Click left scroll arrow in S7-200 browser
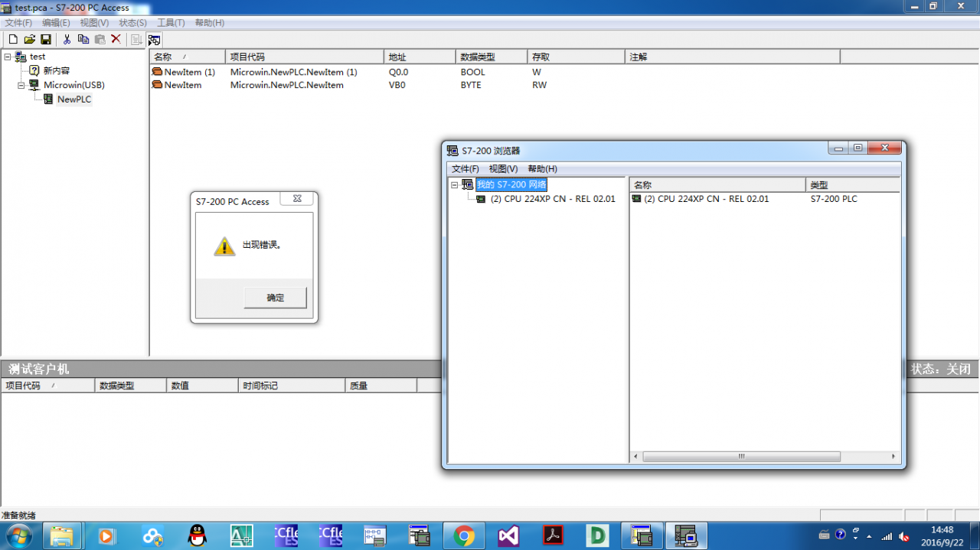The image size is (980, 550). click(x=636, y=457)
